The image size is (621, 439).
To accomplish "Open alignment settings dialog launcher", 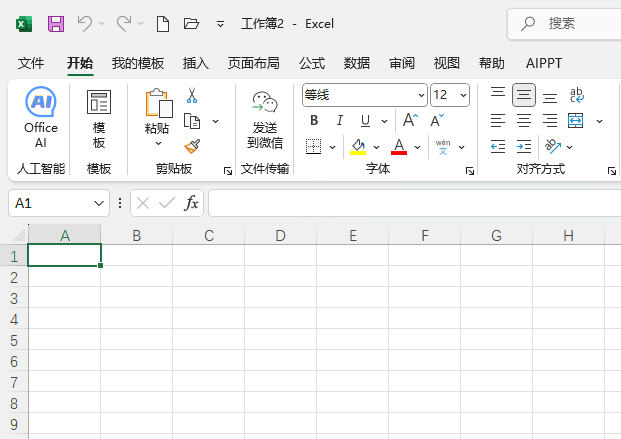I will coord(612,171).
